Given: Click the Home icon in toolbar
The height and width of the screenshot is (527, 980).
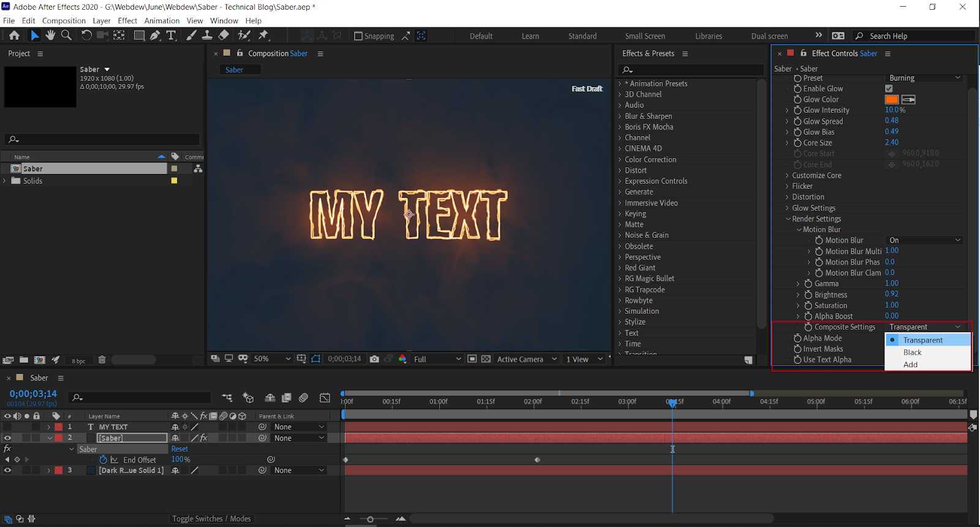Looking at the screenshot, I should pos(14,36).
